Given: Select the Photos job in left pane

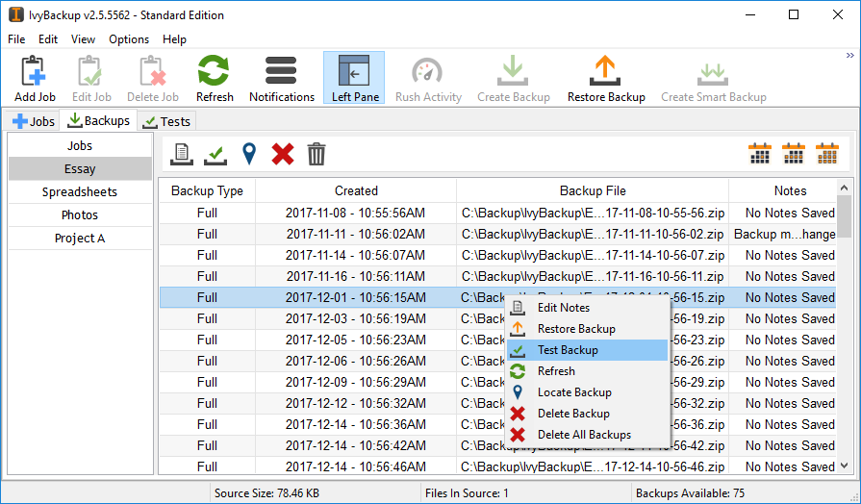Looking at the screenshot, I should coord(80,215).
